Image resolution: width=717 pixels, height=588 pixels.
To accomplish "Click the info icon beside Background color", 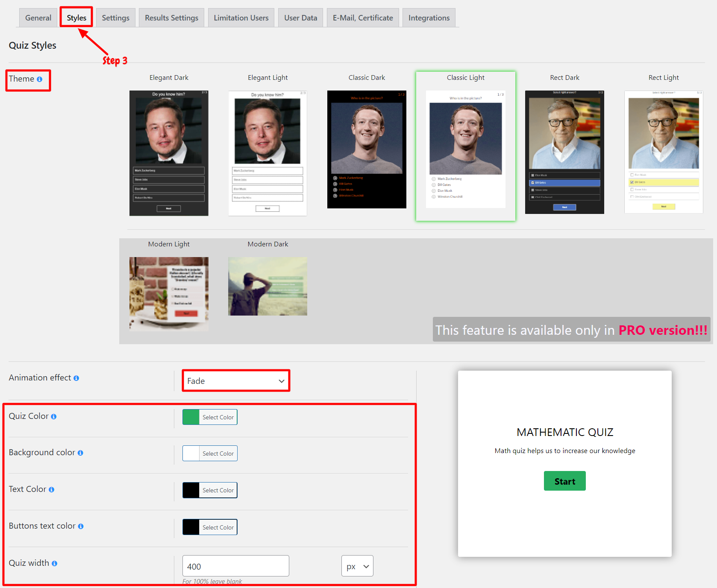I will (80, 453).
